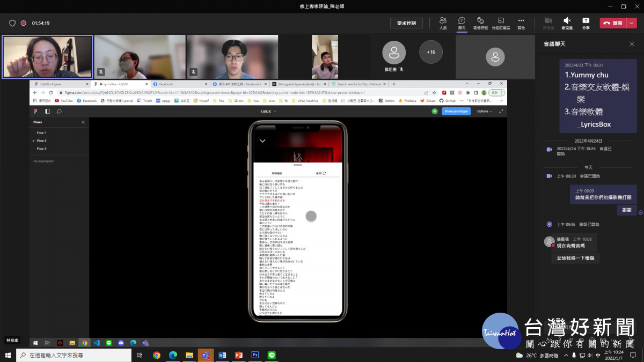Select Flow 1 in Flows list
This screenshot has width=644, height=362.
click(41, 132)
